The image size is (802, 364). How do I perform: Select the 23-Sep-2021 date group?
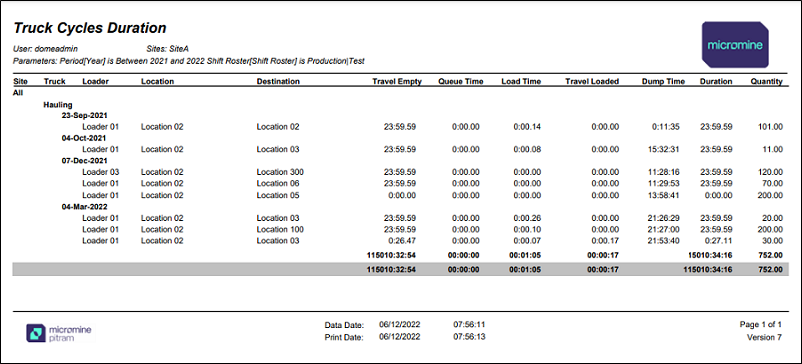[x=84, y=116]
